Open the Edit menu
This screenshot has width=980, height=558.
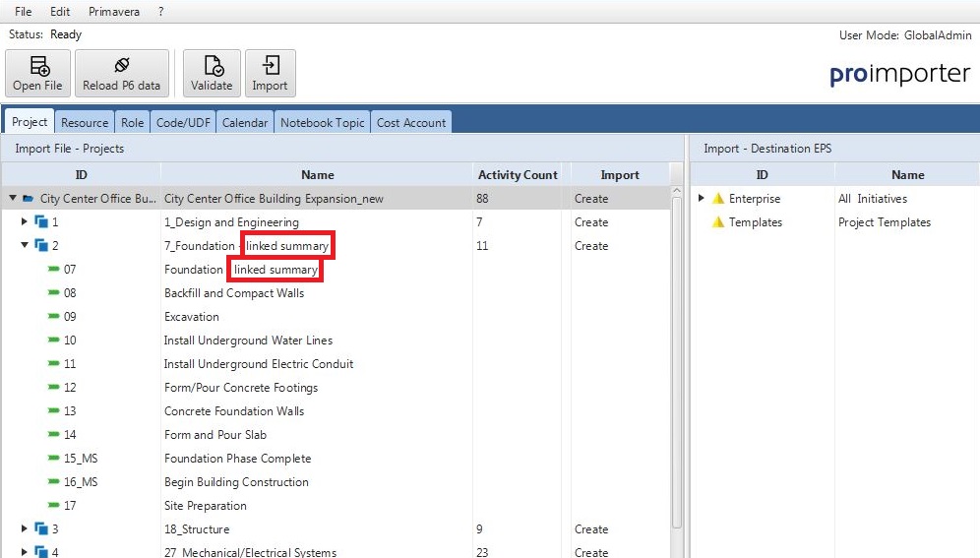pos(60,11)
